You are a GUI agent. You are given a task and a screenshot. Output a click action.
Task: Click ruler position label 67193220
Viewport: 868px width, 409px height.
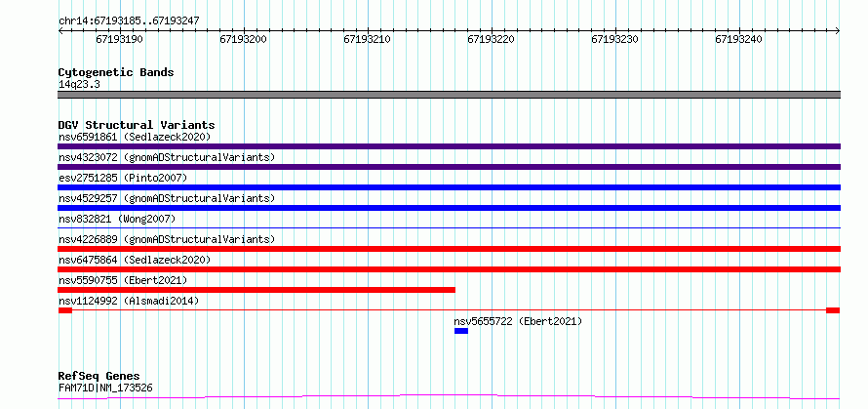tap(491, 39)
